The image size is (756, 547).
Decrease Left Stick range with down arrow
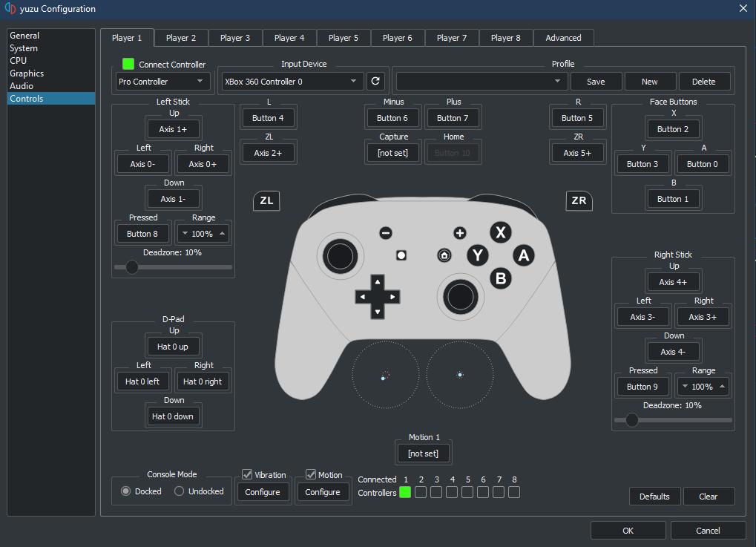click(x=185, y=234)
